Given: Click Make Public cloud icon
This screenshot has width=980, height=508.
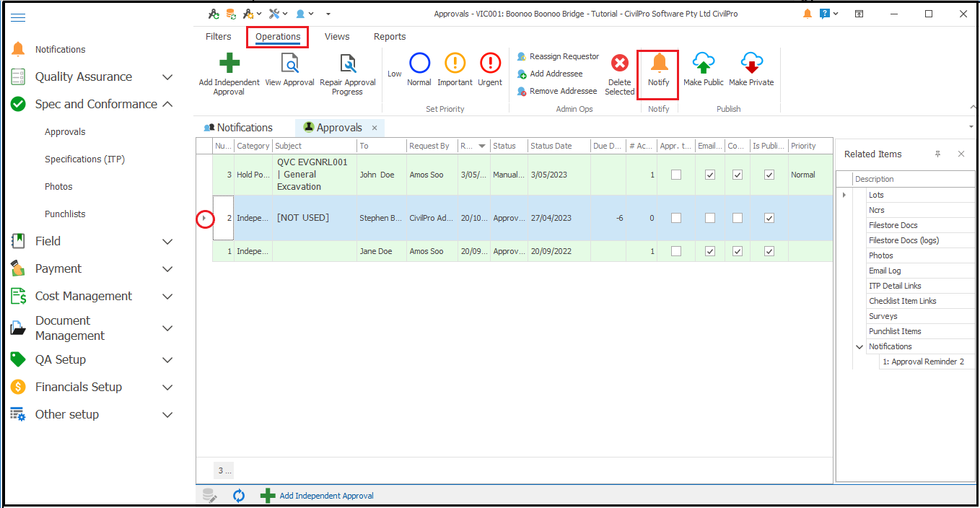Looking at the screenshot, I should 703,63.
